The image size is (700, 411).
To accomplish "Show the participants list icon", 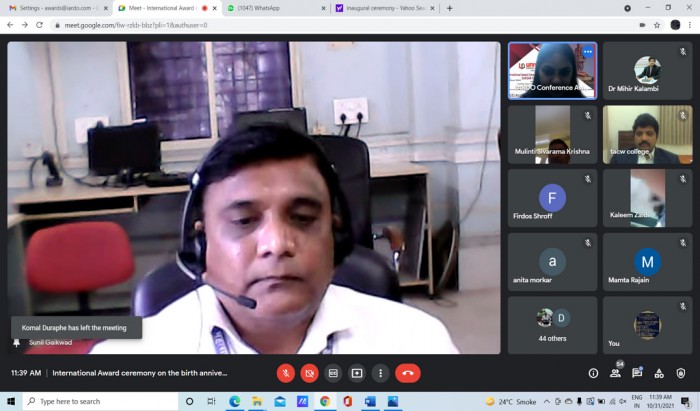I will [x=615, y=373].
